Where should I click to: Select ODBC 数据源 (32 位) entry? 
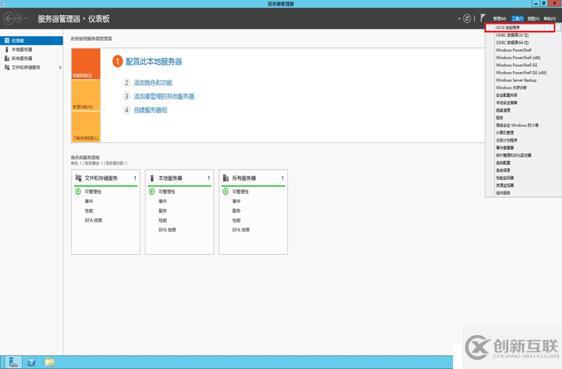point(512,35)
